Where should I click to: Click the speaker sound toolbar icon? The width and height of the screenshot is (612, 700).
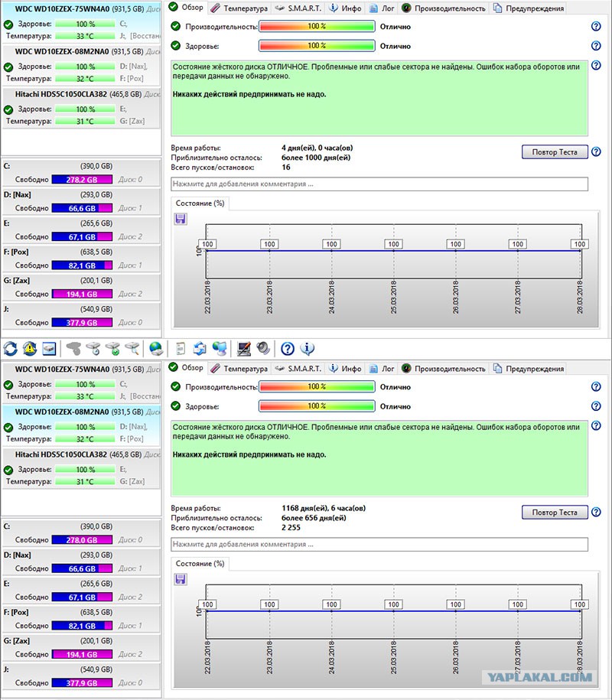click(263, 348)
